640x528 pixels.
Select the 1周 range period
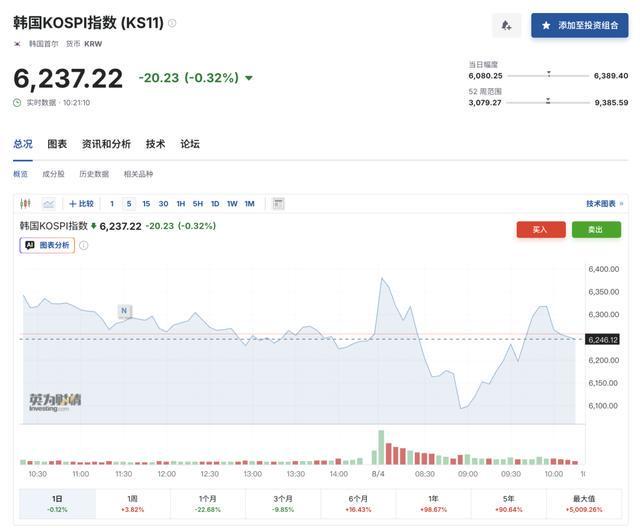click(x=133, y=504)
